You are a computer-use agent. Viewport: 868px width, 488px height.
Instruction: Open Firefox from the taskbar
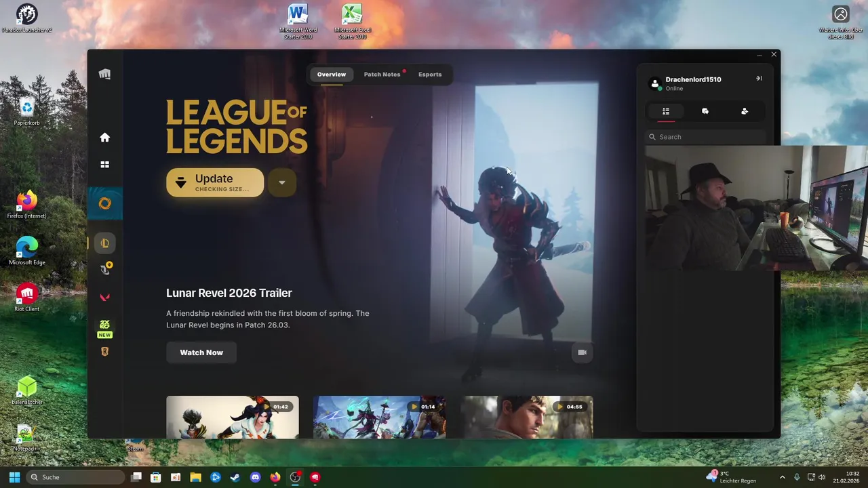[275, 477]
